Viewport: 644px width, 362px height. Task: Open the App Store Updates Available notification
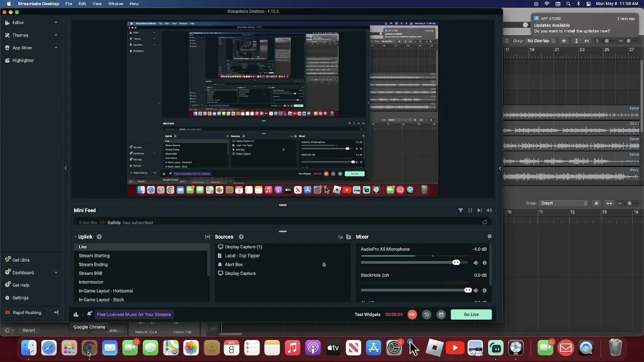584,25
